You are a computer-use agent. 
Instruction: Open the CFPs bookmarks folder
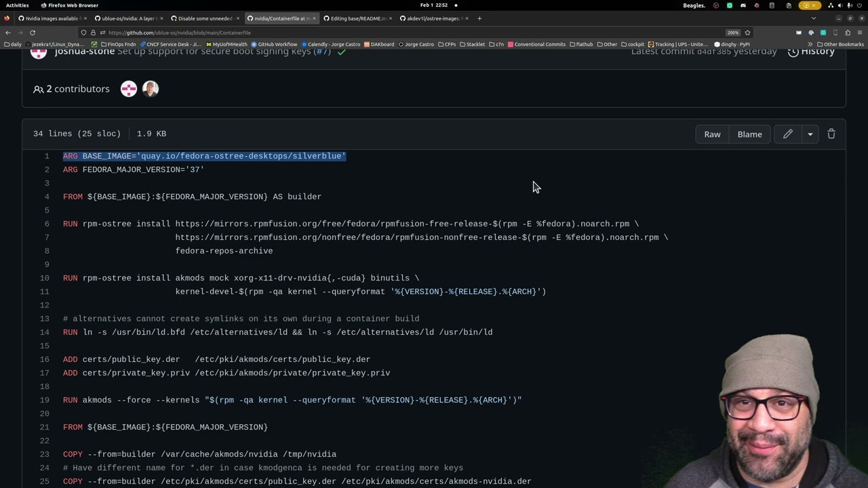(447, 45)
